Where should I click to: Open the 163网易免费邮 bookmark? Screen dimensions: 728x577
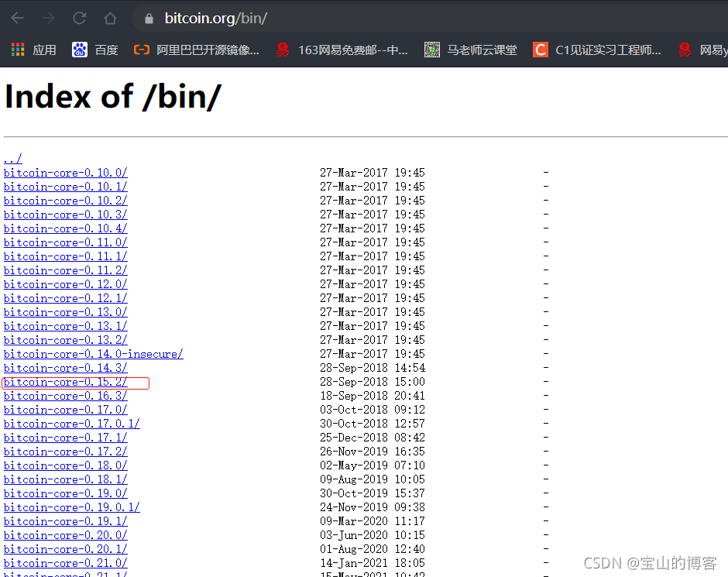pyautogui.click(x=342, y=50)
